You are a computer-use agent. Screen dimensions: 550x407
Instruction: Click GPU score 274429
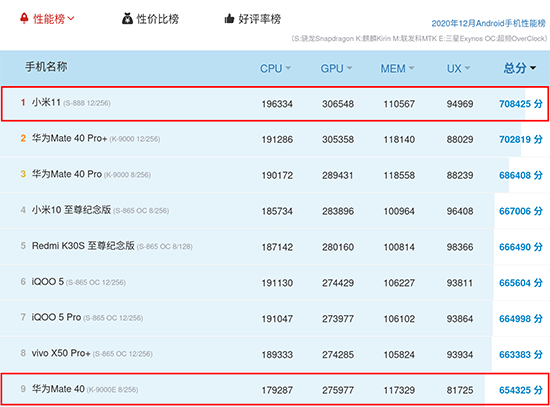[x=338, y=283]
